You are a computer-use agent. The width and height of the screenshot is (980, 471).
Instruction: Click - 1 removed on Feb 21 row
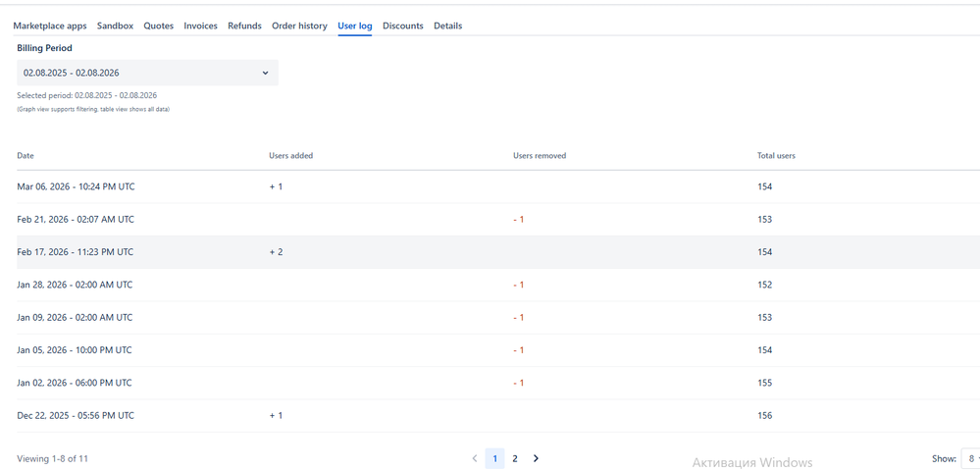pyautogui.click(x=519, y=220)
